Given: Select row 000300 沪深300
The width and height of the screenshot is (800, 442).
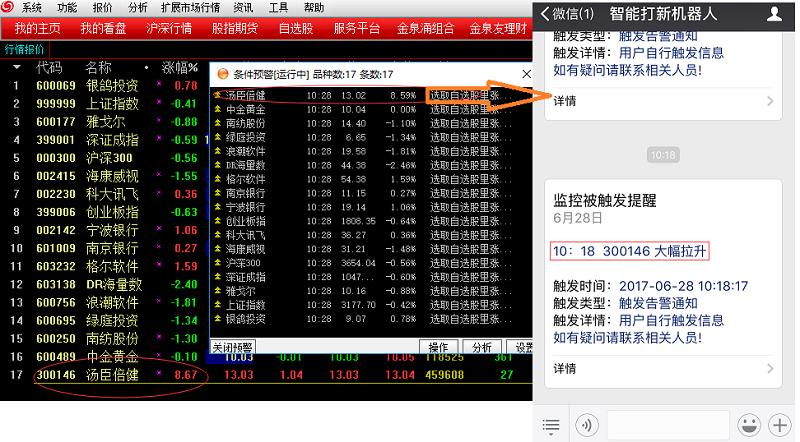Looking at the screenshot, I should pos(105,158).
